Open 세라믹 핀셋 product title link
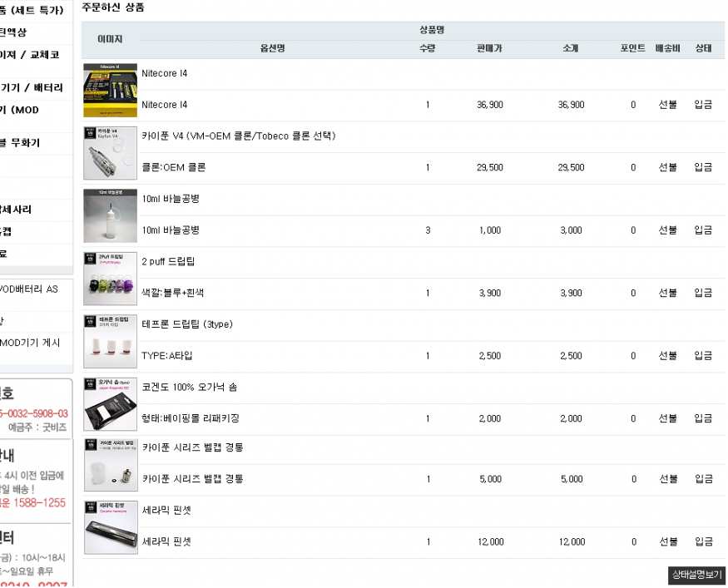 pos(166,509)
